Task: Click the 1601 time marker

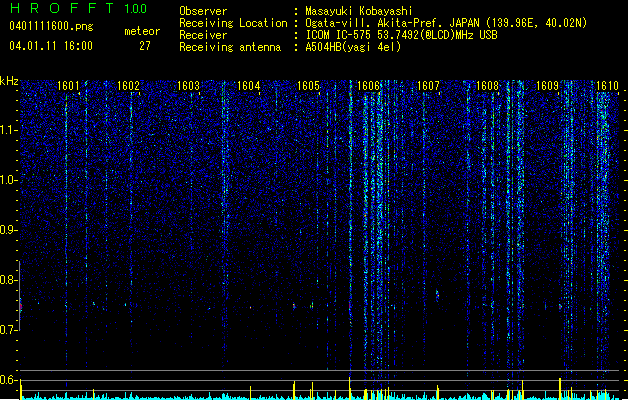Action: point(68,86)
